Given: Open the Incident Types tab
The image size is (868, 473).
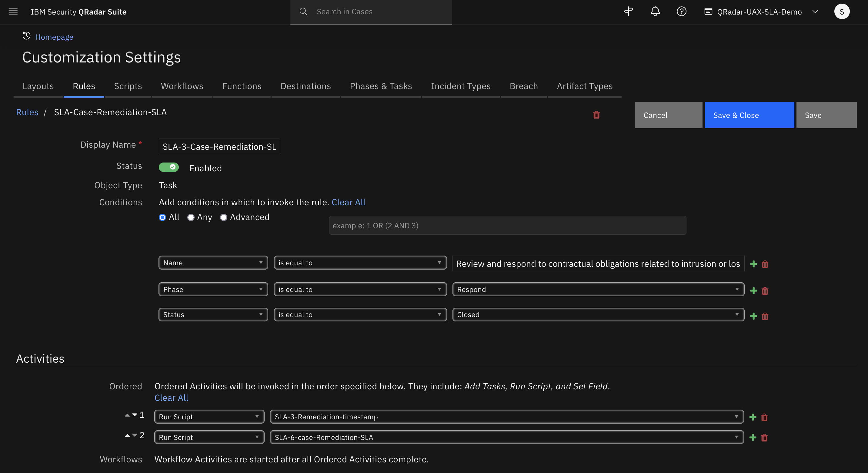Looking at the screenshot, I should coord(461,86).
